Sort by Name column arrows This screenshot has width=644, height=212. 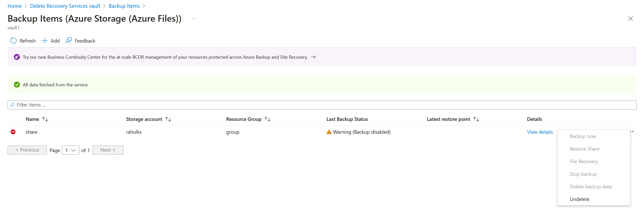(x=45, y=119)
